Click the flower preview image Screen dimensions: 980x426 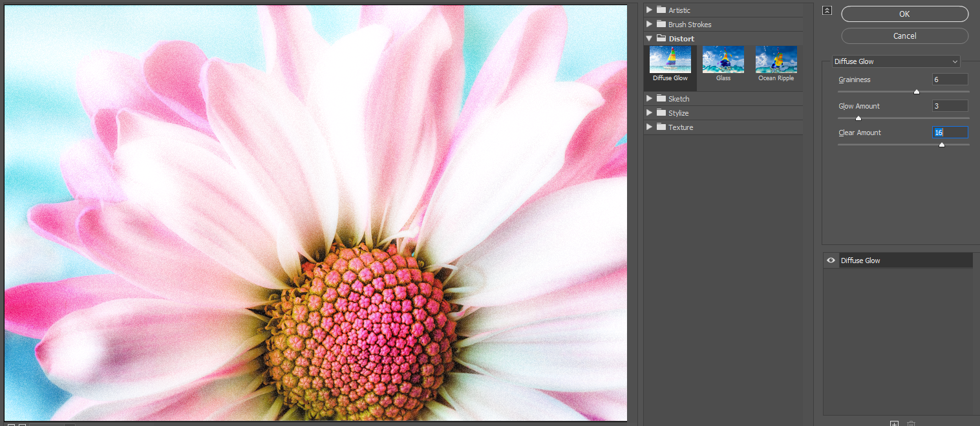coord(315,213)
